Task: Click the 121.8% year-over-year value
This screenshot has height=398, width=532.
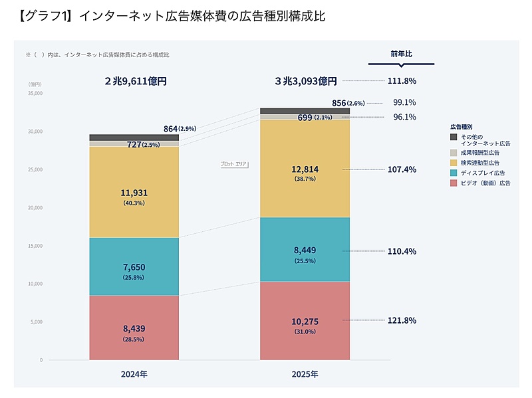Action: coord(402,320)
